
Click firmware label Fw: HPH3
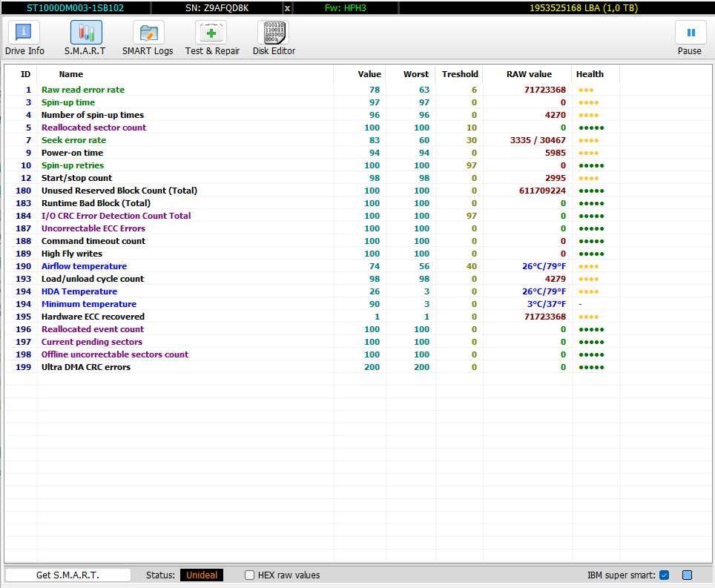pos(345,7)
